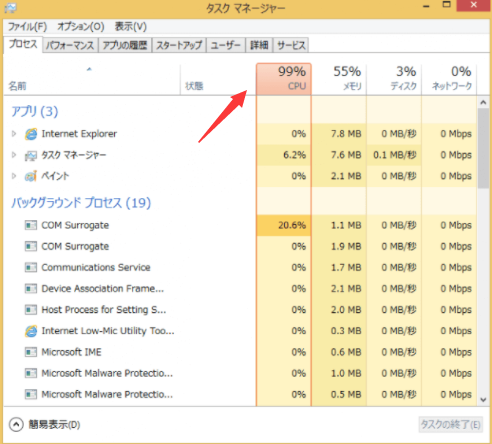Sort by the 状態 column header
This screenshot has height=444, width=492.
(218, 79)
